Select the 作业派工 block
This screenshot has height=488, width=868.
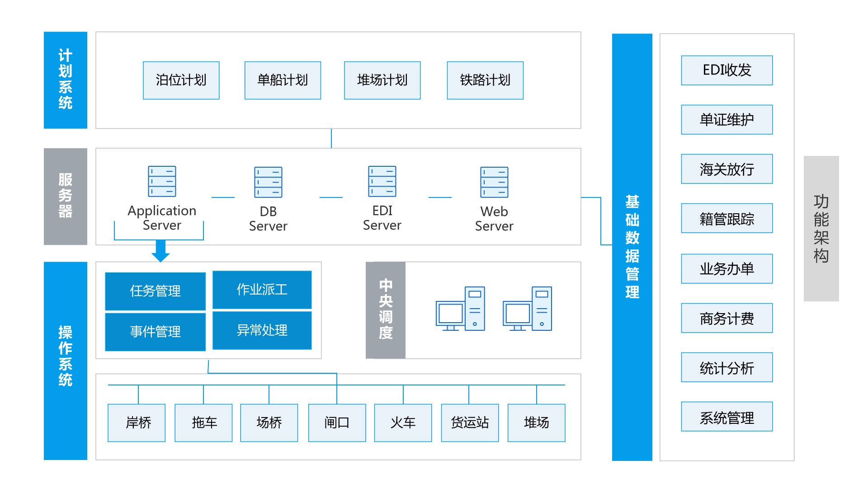pyautogui.click(x=262, y=290)
